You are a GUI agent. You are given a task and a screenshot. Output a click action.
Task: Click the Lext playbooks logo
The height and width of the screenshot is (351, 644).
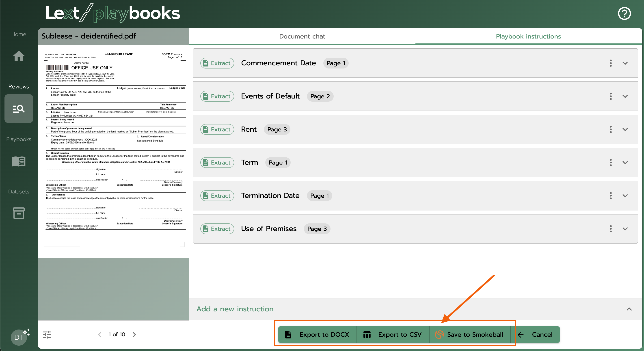point(113,13)
